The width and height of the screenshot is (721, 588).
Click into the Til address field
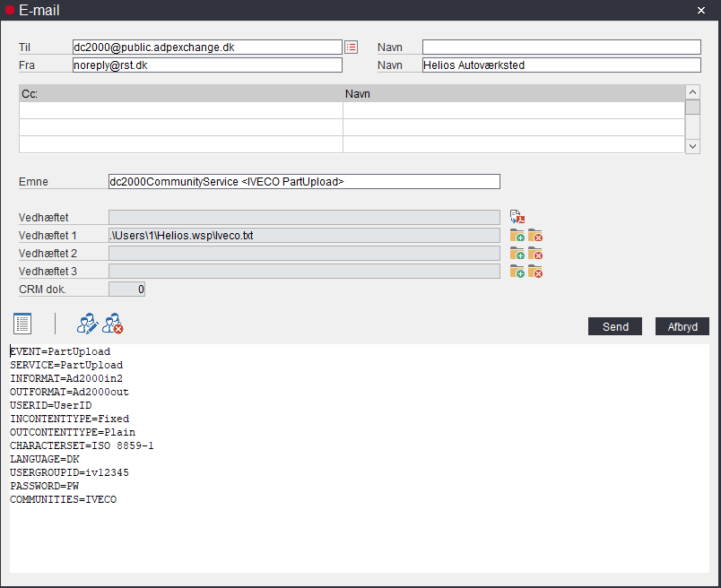click(207, 47)
